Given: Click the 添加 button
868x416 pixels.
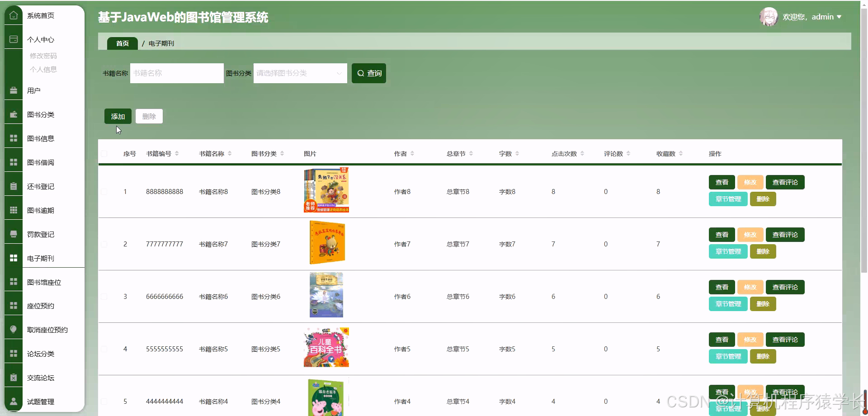Looking at the screenshot, I should [x=118, y=116].
